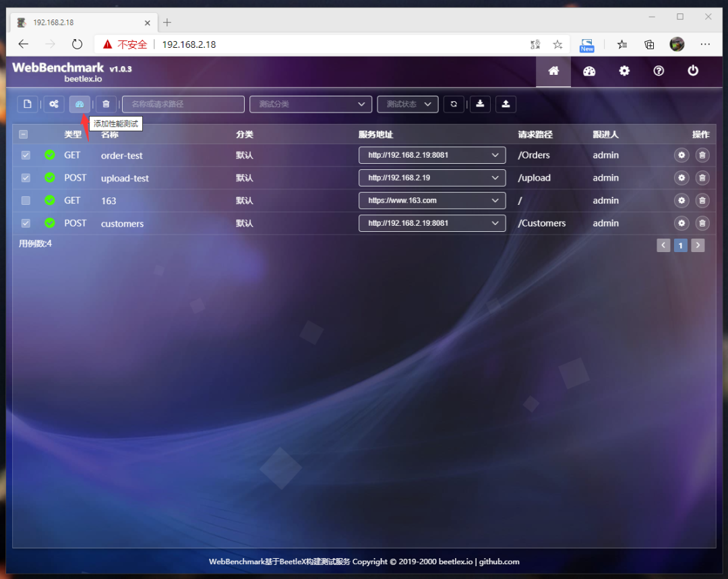Image resolution: width=728 pixels, height=579 pixels.
Task: Click the /Orders request path cell
Action: coord(534,155)
